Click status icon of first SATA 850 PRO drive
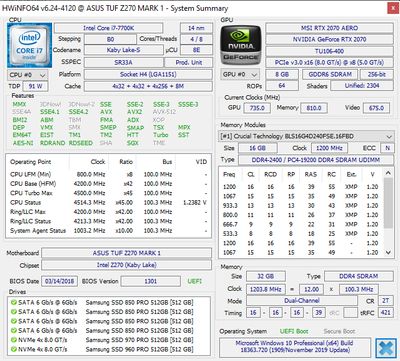Viewport: 400px width, 361px height. tap(13, 302)
